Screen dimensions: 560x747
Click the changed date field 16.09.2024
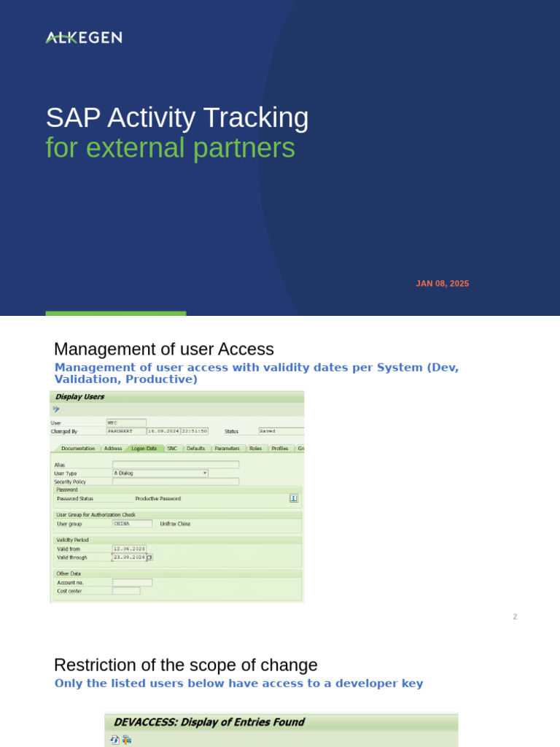163,431
